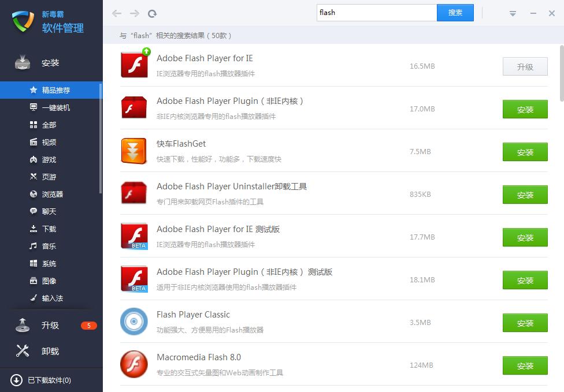Select 精品推荐 in the sidebar

pyautogui.click(x=55, y=90)
